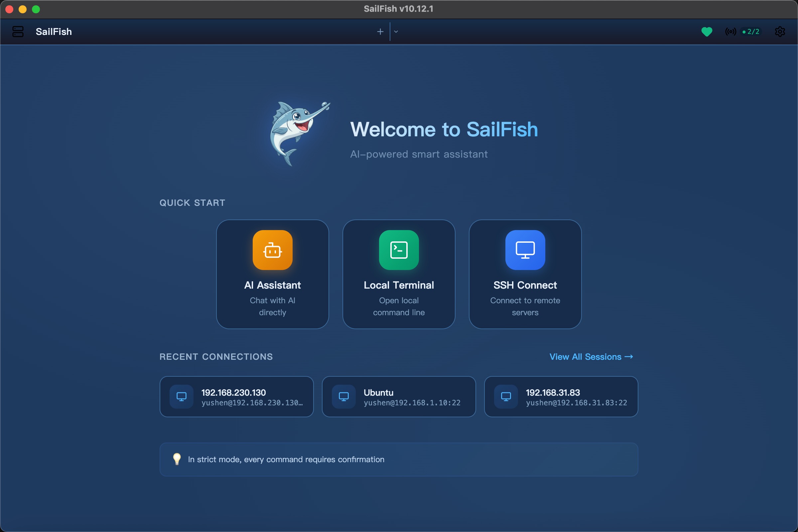Click the lightbulb icon in the strict mode banner
The width and height of the screenshot is (798, 532).
click(177, 459)
